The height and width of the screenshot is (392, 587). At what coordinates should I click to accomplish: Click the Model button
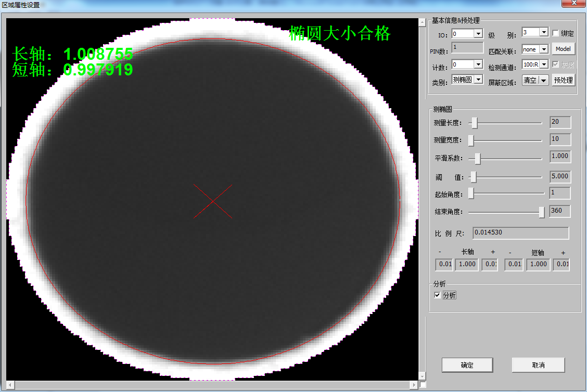(563, 49)
